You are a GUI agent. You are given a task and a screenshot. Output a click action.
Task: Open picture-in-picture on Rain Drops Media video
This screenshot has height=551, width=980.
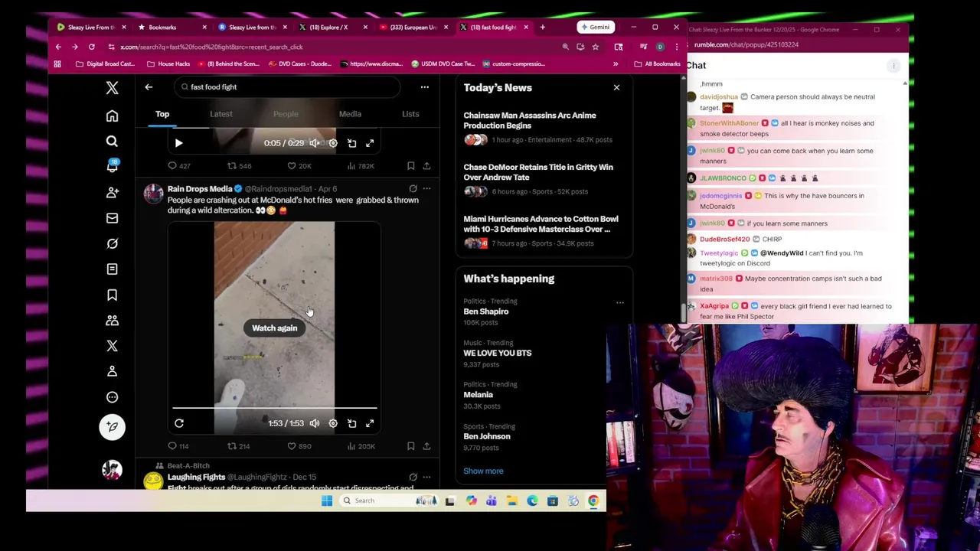coord(351,423)
